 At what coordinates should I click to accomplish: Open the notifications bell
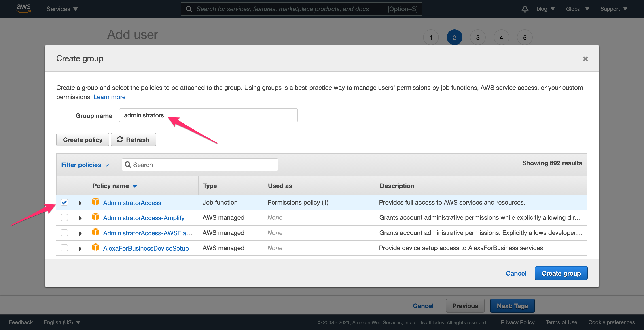click(525, 9)
